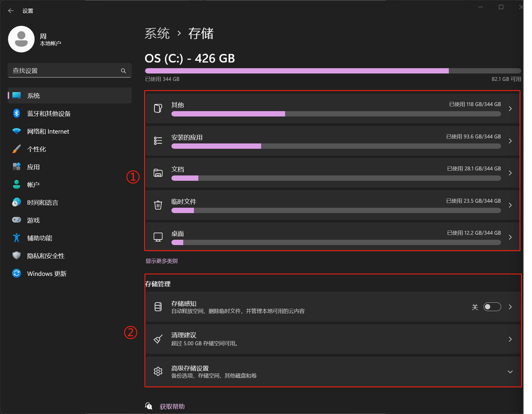Click the chevron on the 桌面 row
532x414 pixels.
click(x=510, y=237)
